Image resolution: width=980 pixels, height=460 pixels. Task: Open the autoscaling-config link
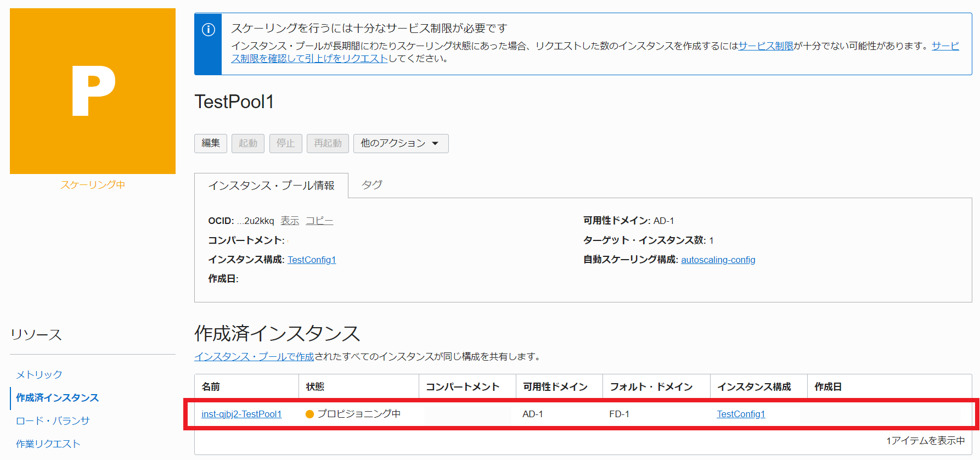click(718, 260)
